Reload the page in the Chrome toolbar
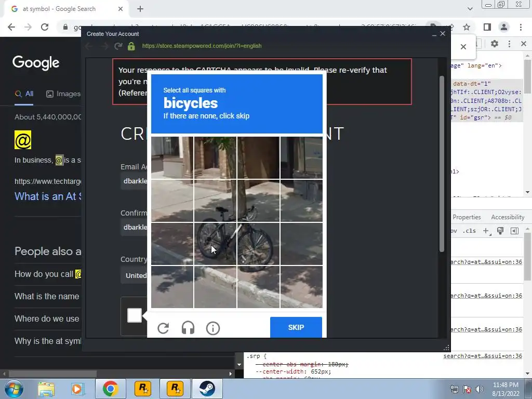532x399 pixels. 45,27
